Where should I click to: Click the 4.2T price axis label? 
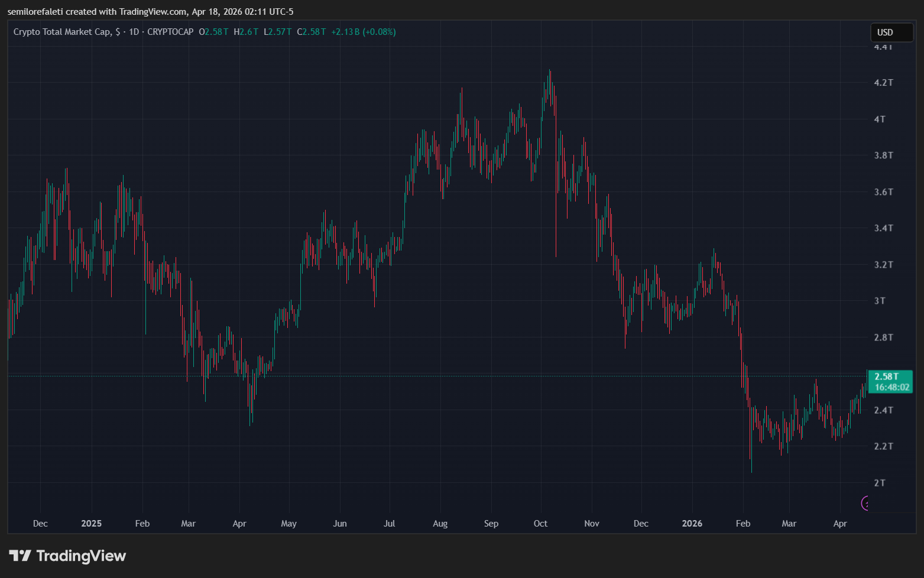click(x=883, y=83)
